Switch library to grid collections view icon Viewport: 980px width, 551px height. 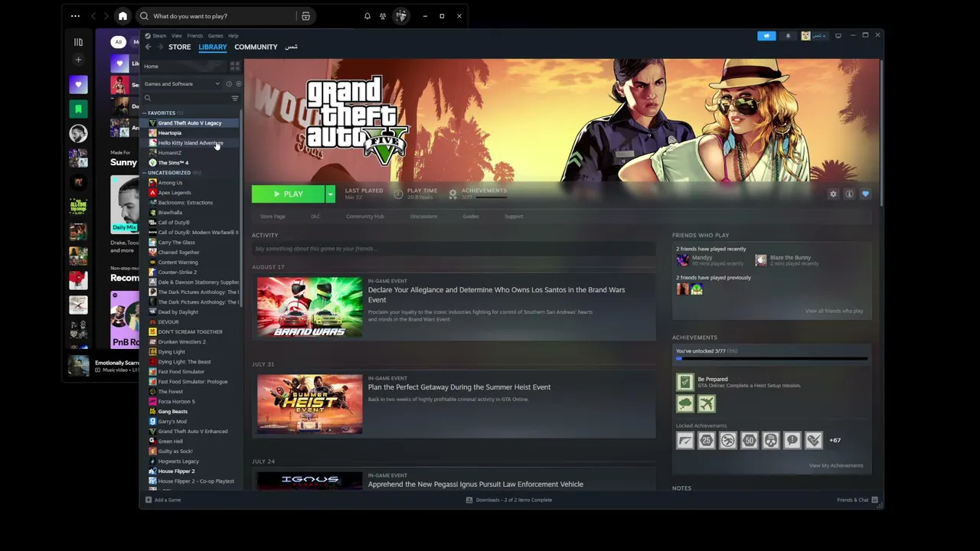[x=235, y=67]
